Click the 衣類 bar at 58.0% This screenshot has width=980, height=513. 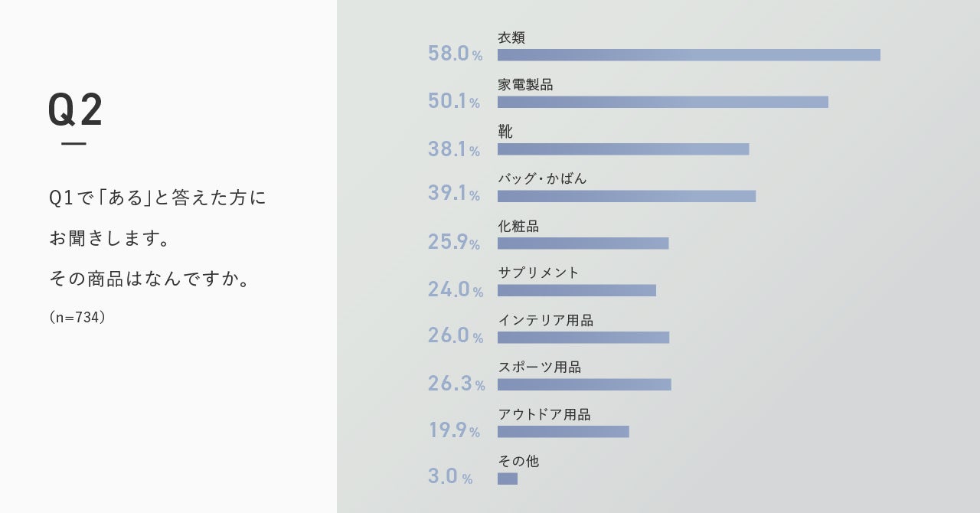(688, 55)
